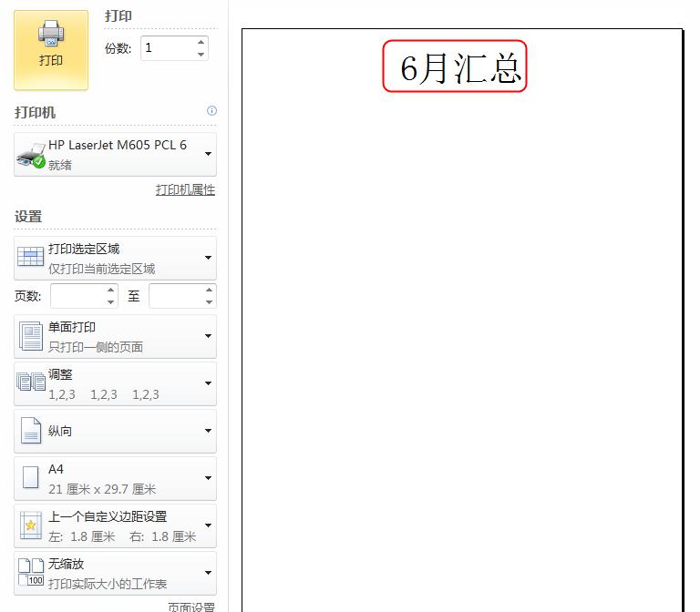Expand the 无缩放 scaling dropdown
The image size is (700, 612).
115,573
